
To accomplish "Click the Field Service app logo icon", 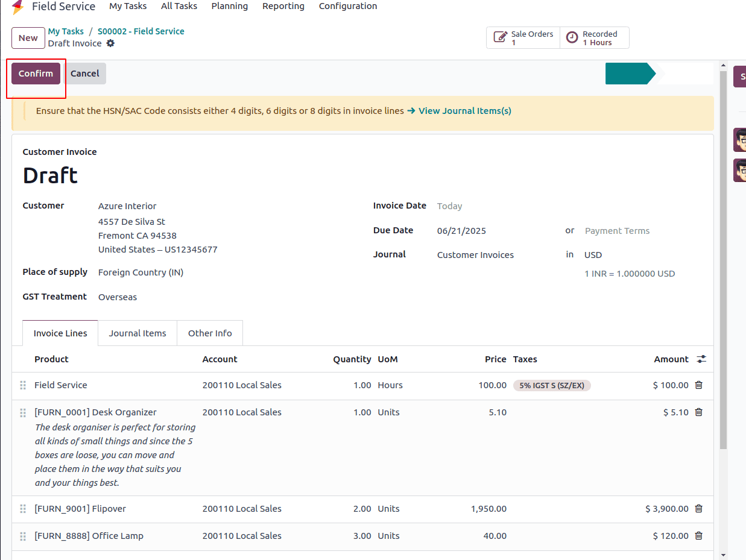I will point(18,7).
